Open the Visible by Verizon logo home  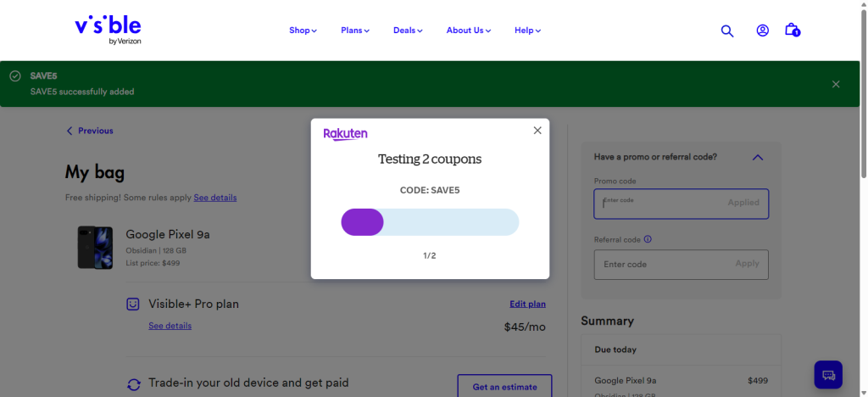[108, 30]
